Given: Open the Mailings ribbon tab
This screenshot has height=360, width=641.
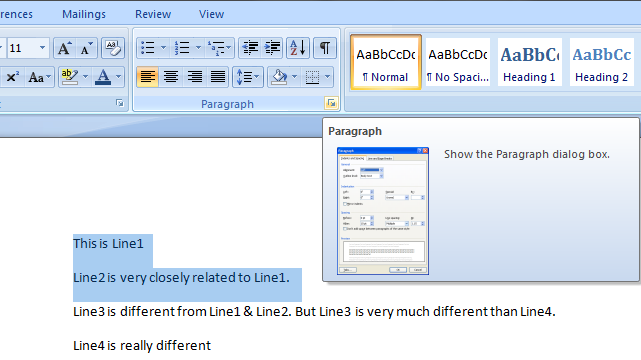Looking at the screenshot, I should click(x=84, y=14).
